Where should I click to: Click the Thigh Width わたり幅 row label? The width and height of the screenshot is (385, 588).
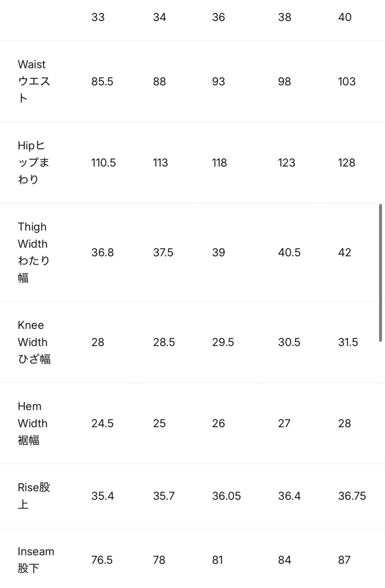pyautogui.click(x=33, y=252)
